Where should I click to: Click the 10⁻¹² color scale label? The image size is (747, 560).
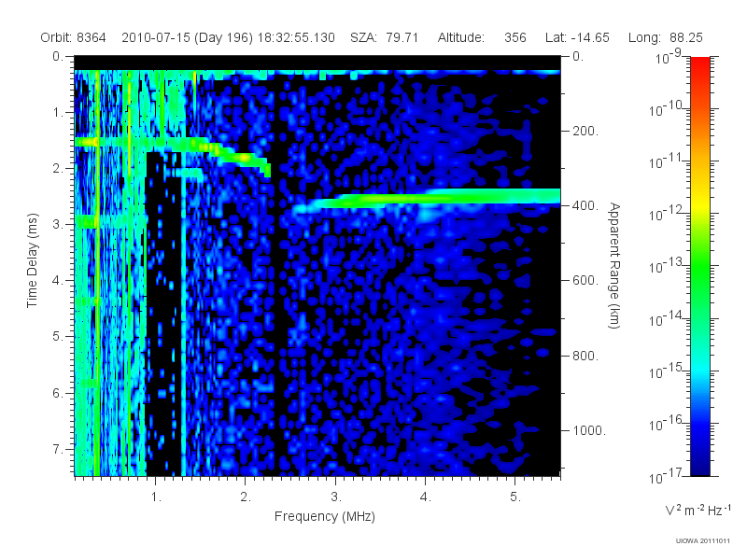667,214
